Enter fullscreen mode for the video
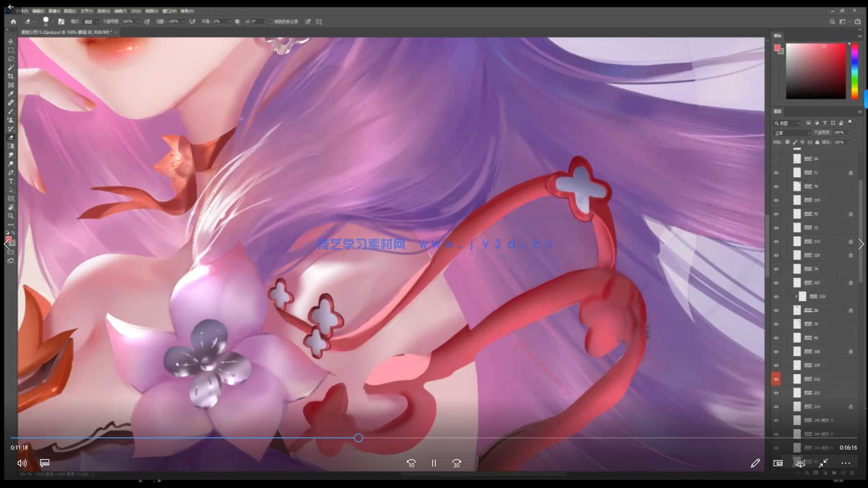 [x=823, y=463]
